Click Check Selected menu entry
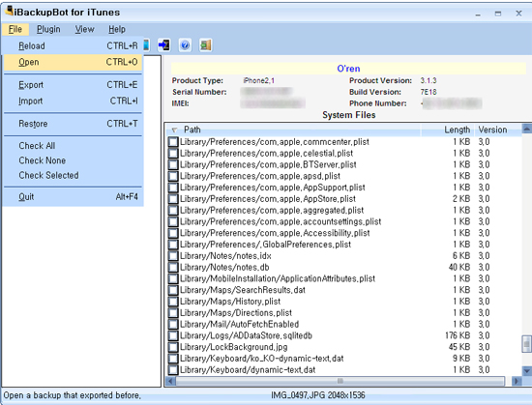 coord(73,176)
